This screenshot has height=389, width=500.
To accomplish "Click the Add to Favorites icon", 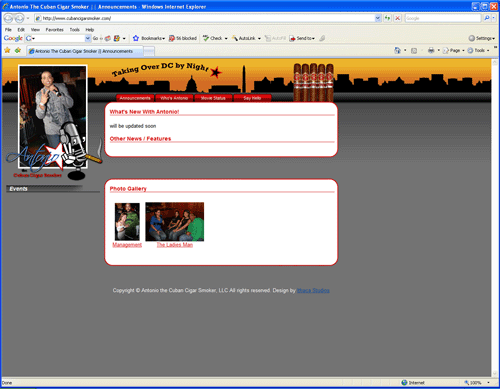I will coord(18,50).
